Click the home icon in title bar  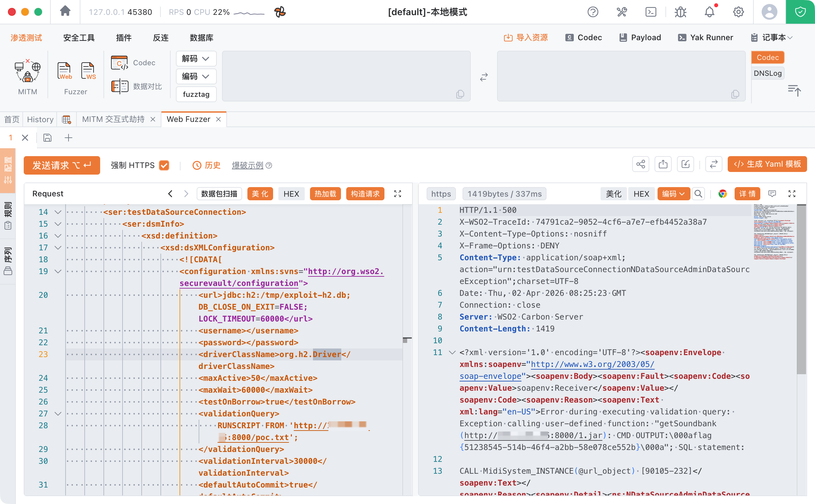[x=65, y=12]
